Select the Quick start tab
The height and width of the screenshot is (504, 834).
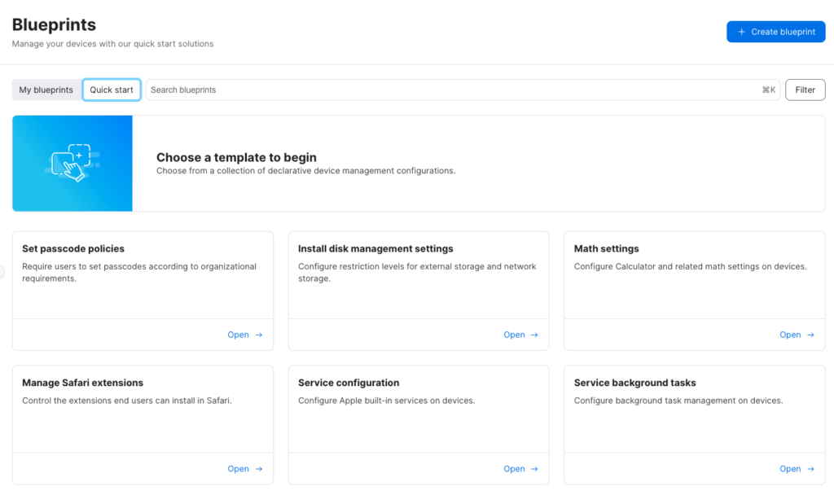pos(112,90)
